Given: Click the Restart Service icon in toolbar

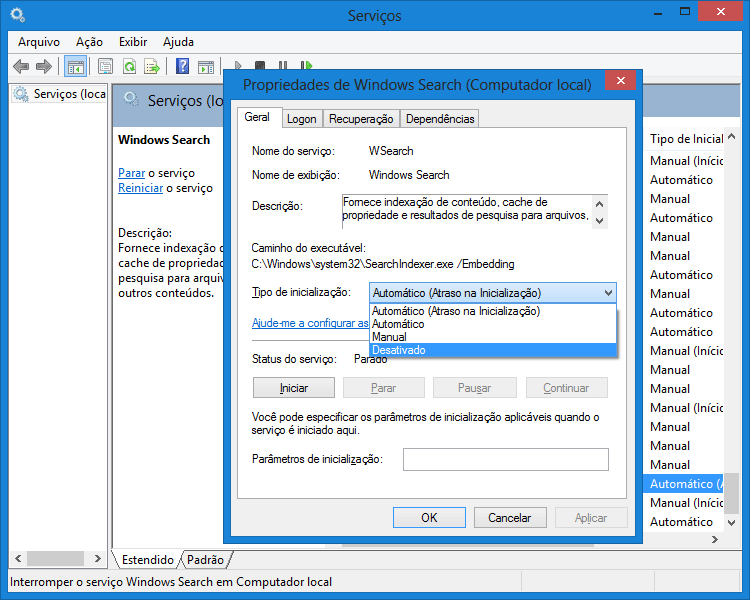Looking at the screenshot, I should click(306, 66).
